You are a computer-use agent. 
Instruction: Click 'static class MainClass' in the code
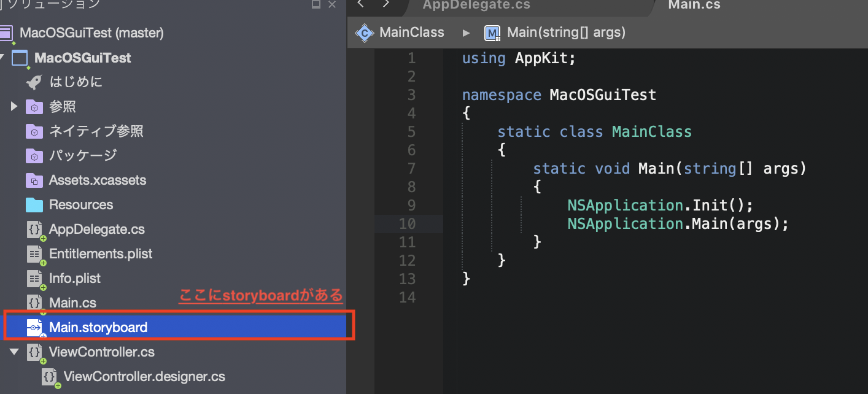click(x=594, y=132)
